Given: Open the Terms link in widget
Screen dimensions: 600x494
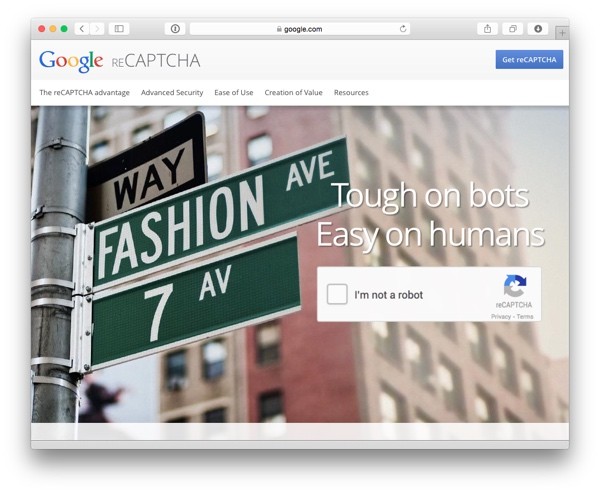Looking at the screenshot, I should [x=525, y=316].
